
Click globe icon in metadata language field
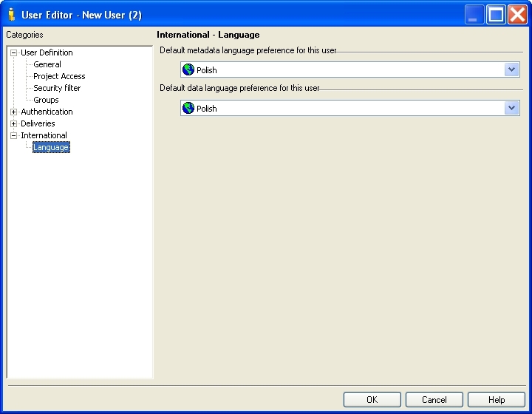(x=188, y=70)
